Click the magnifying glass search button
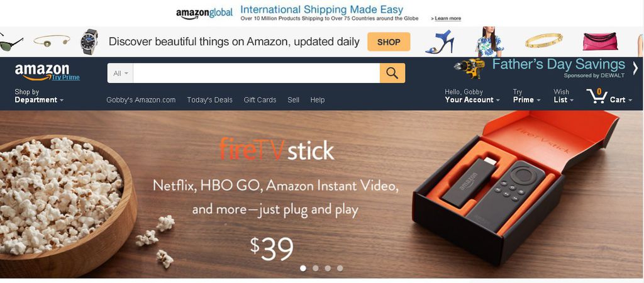 pyautogui.click(x=392, y=73)
